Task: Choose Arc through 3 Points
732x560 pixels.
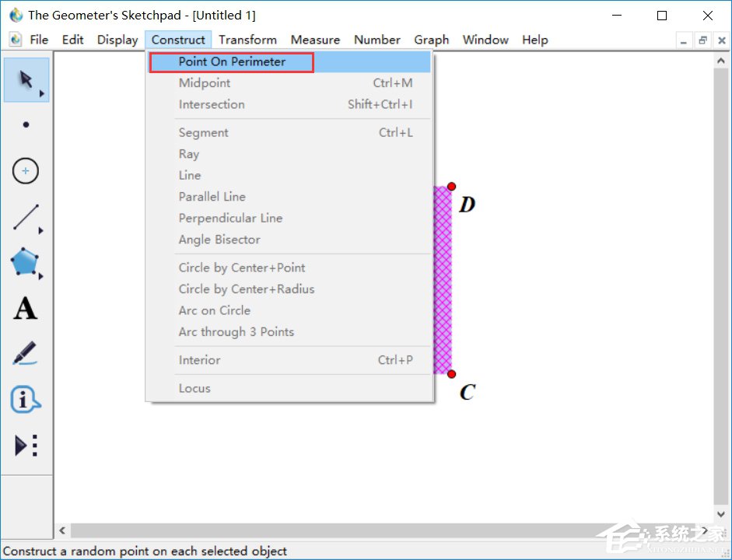Action: pos(289,332)
